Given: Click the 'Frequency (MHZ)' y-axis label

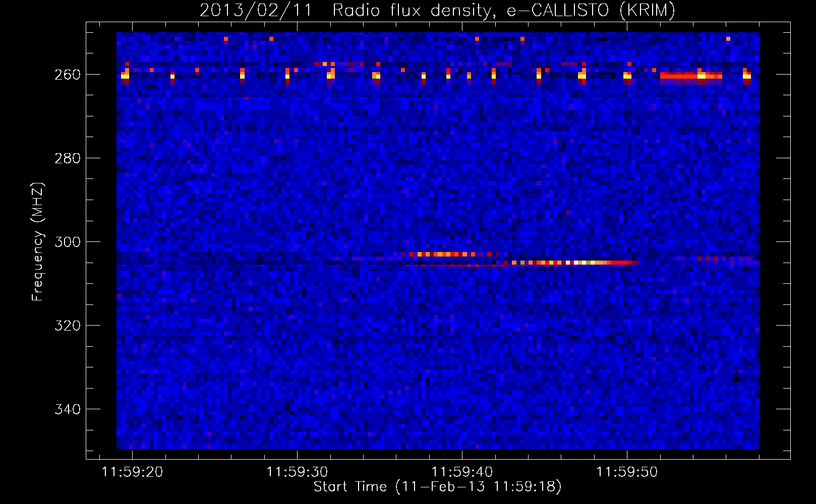Looking at the screenshot, I should coord(38,242).
